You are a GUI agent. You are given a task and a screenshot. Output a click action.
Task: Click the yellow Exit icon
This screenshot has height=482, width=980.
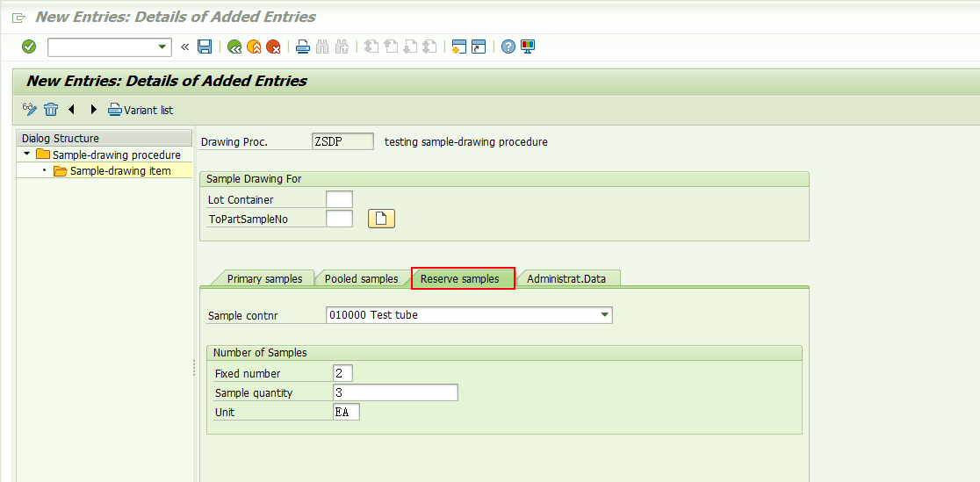point(254,47)
